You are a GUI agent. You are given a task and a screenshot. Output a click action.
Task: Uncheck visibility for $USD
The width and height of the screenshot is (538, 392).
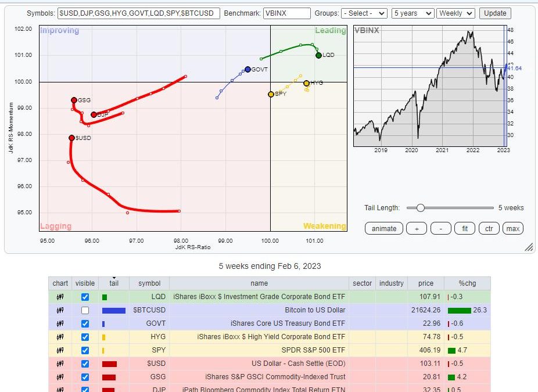[85, 364]
